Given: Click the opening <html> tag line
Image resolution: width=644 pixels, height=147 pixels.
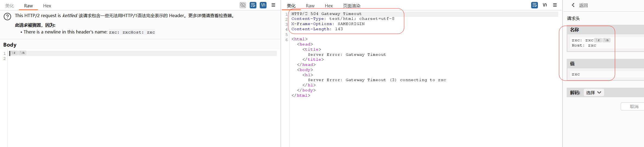Looking at the screenshot, I should click(x=300, y=39).
